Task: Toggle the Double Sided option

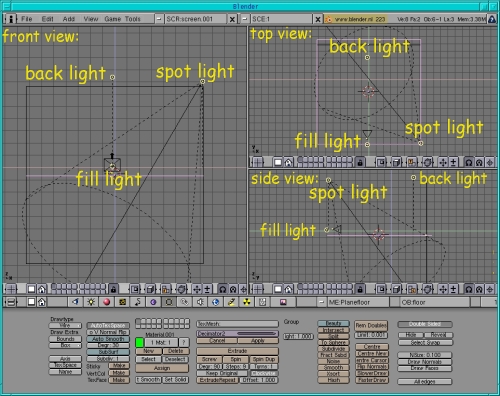Action: (x=425, y=324)
